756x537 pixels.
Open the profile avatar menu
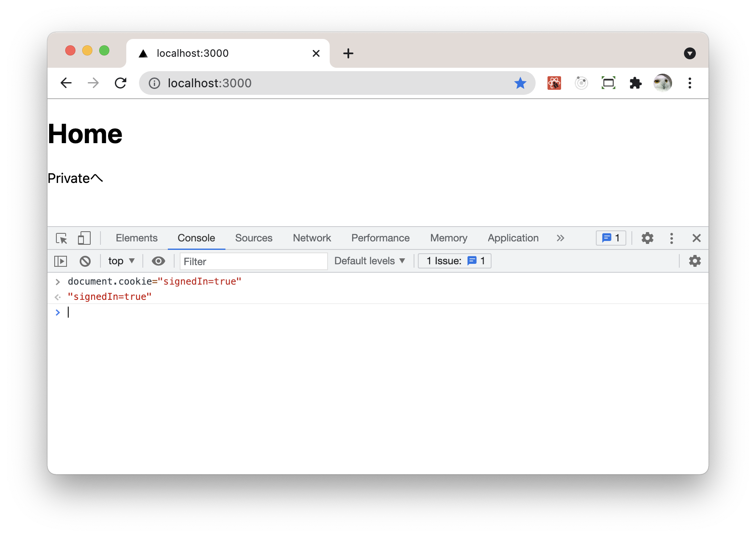click(x=663, y=83)
